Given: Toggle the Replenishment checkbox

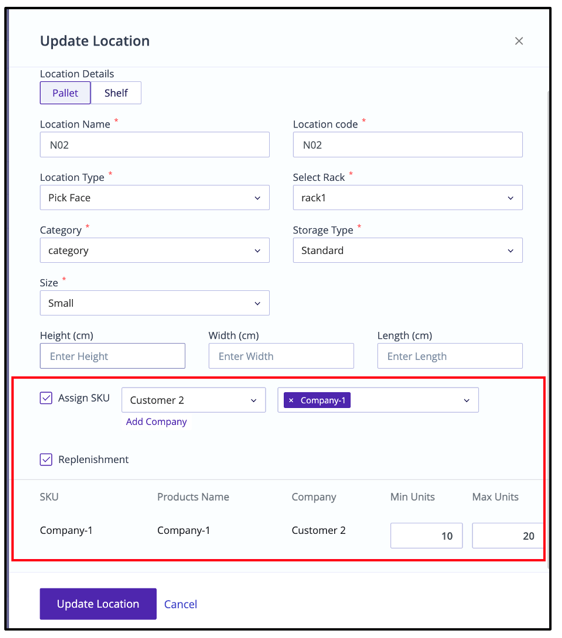Looking at the screenshot, I should 46,459.
